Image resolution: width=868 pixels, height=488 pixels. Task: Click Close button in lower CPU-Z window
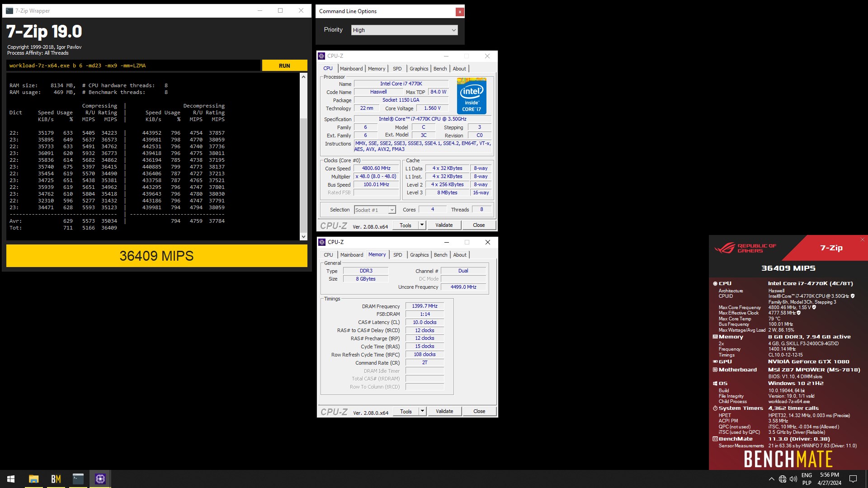pyautogui.click(x=479, y=411)
